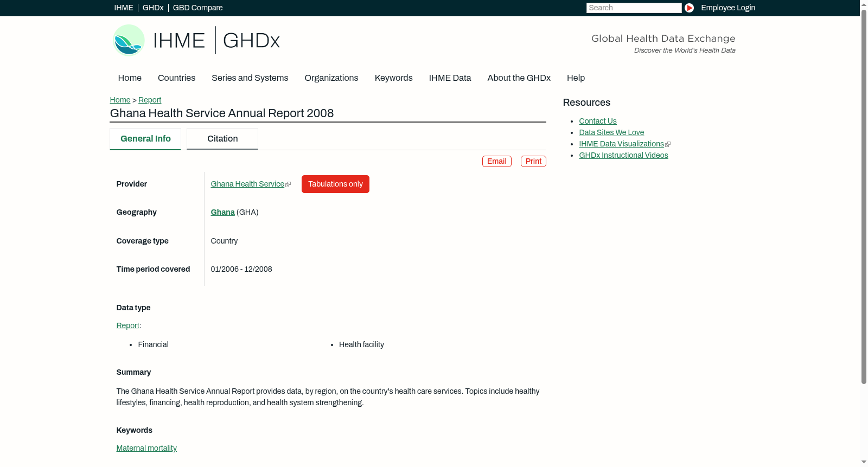Click the Print button
Image resolution: width=868 pixels, height=467 pixels.
[x=533, y=162]
